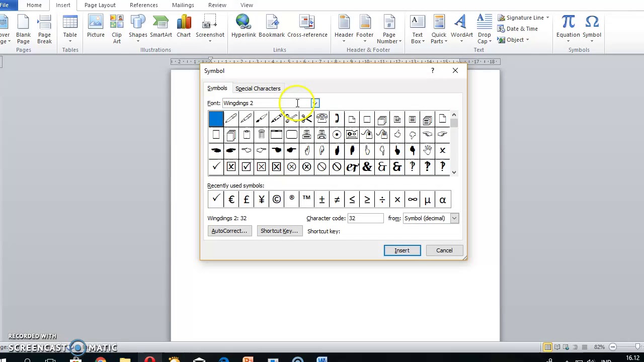Open the Object dropdown in ribbon
This screenshot has width=644, height=362.
[x=513, y=40]
